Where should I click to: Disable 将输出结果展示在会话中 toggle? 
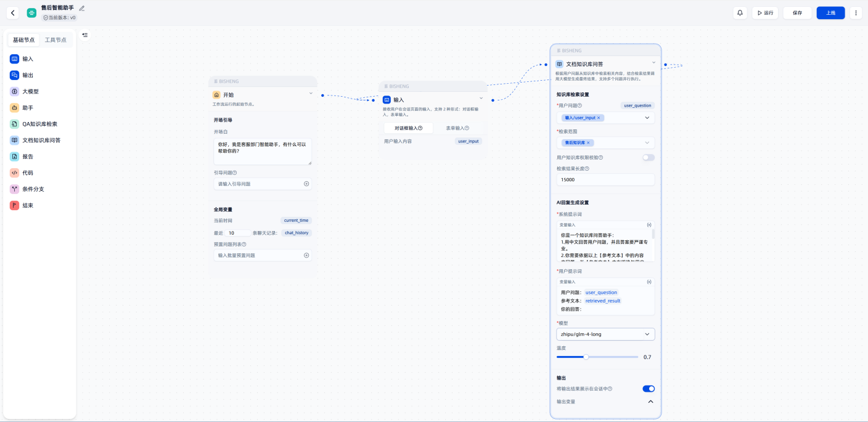pyautogui.click(x=648, y=389)
